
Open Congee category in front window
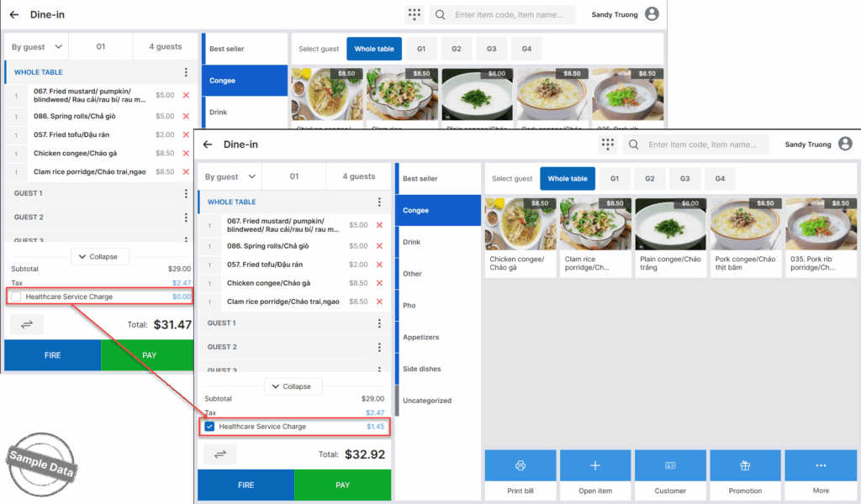pyautogui.click(x=438, y=211)
